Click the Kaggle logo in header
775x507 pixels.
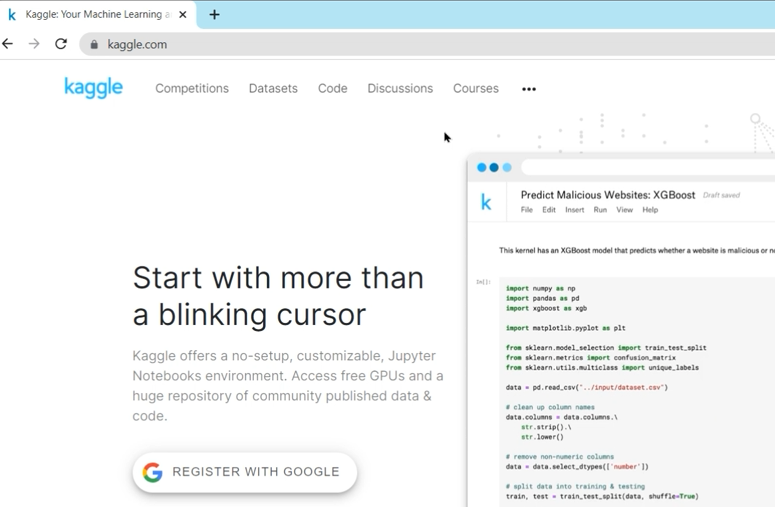coord(93,88)
